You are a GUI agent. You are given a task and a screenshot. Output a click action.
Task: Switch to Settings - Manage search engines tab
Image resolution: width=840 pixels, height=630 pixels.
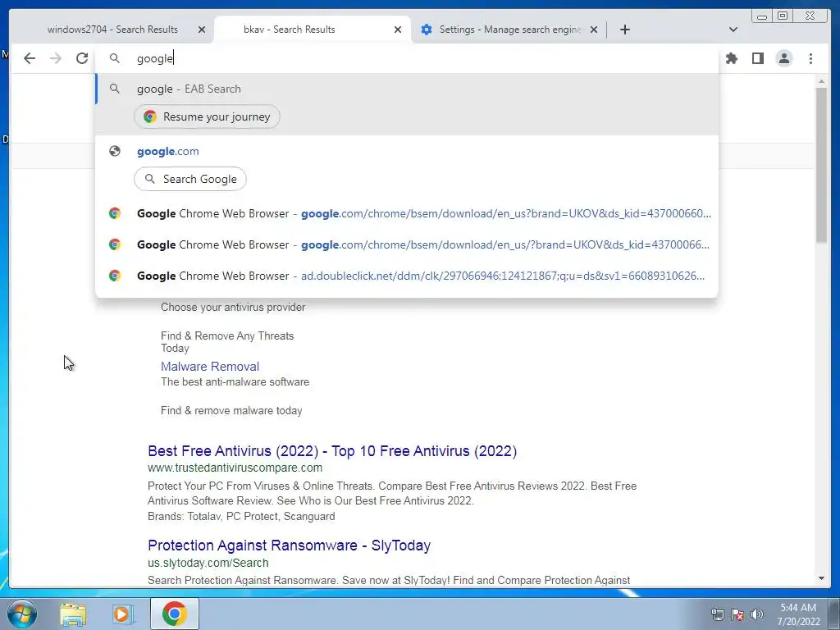(x=509, y=30)
